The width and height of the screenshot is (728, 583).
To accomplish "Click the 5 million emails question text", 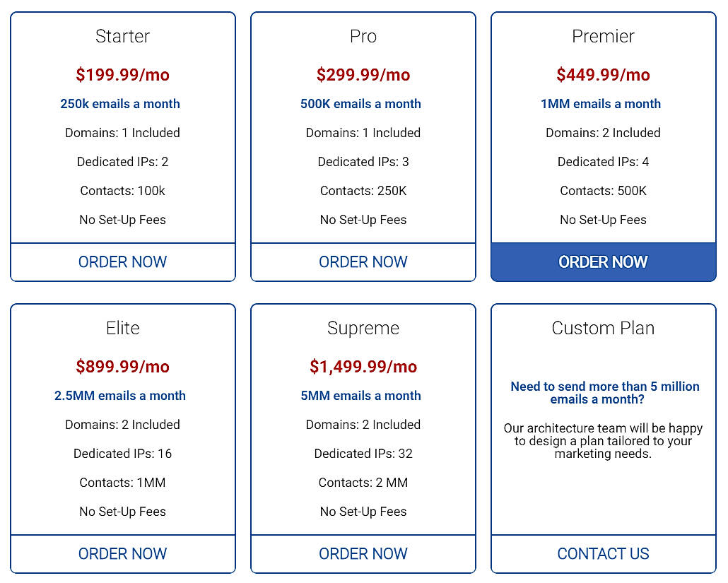I will (603, 393).
